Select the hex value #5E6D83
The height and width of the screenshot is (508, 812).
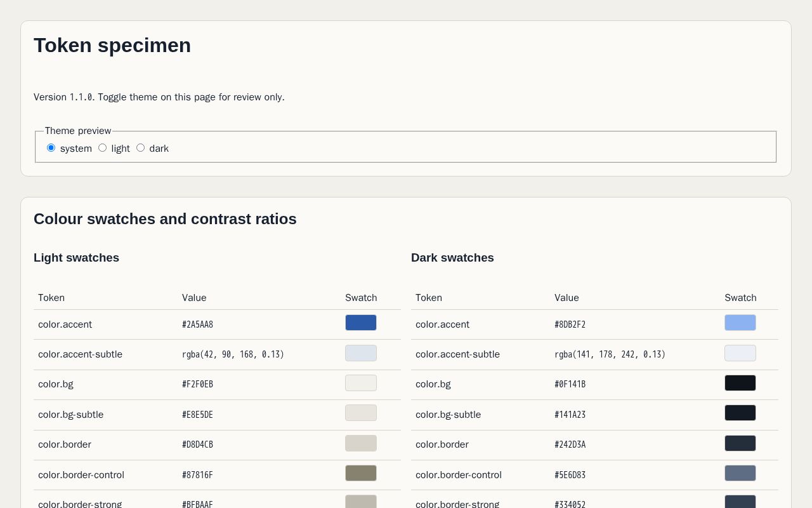tap(570, 475)
